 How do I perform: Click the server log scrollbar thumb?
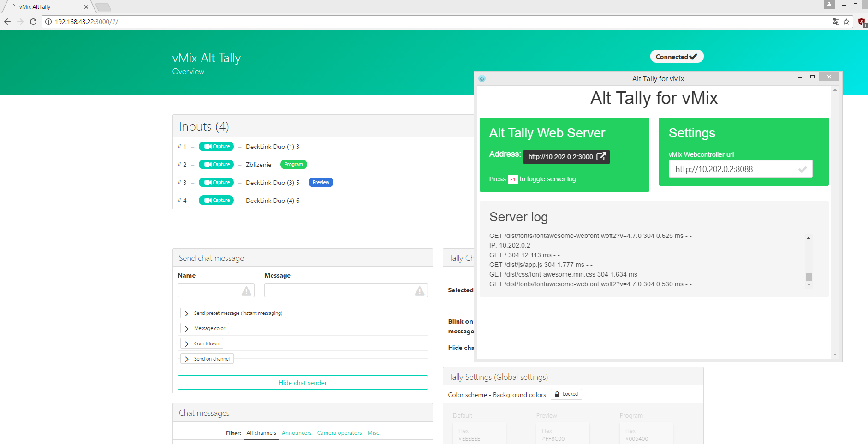coord(809,277)
